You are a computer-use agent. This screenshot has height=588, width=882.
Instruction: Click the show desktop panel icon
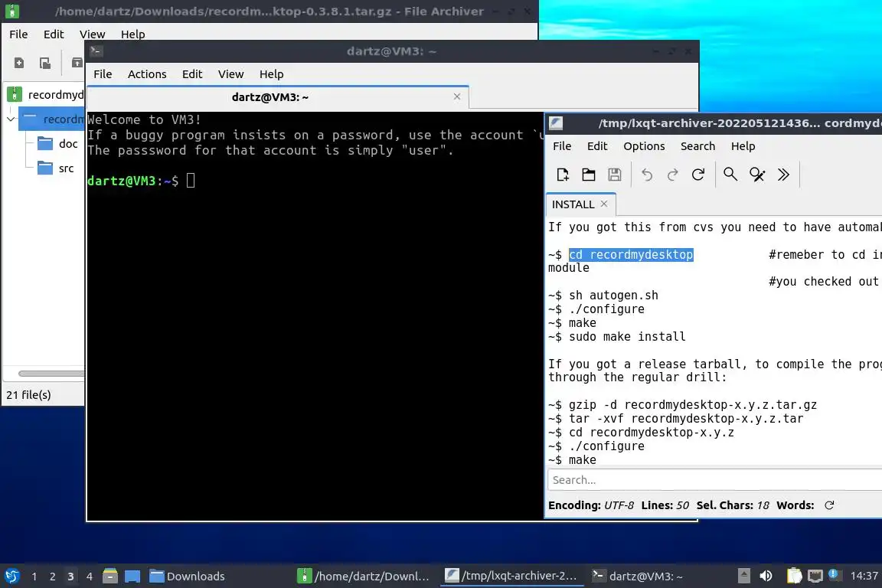point(132,576)
